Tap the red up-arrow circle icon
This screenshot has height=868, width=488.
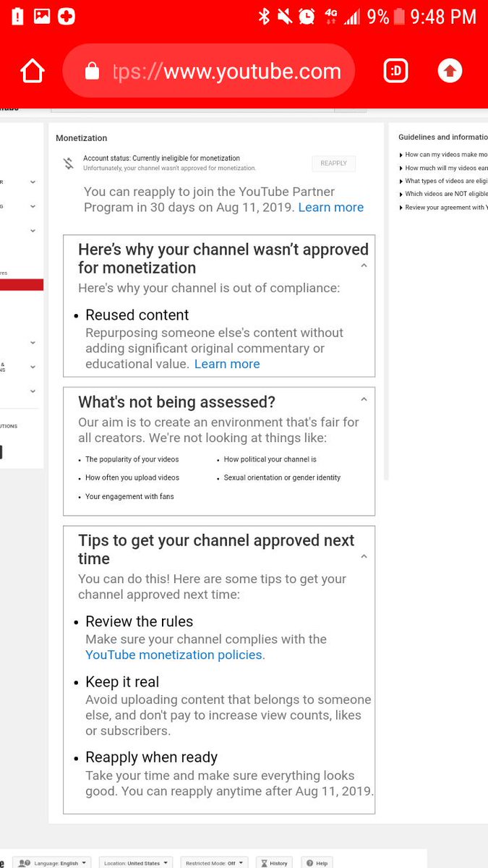[x=450, y=71]
